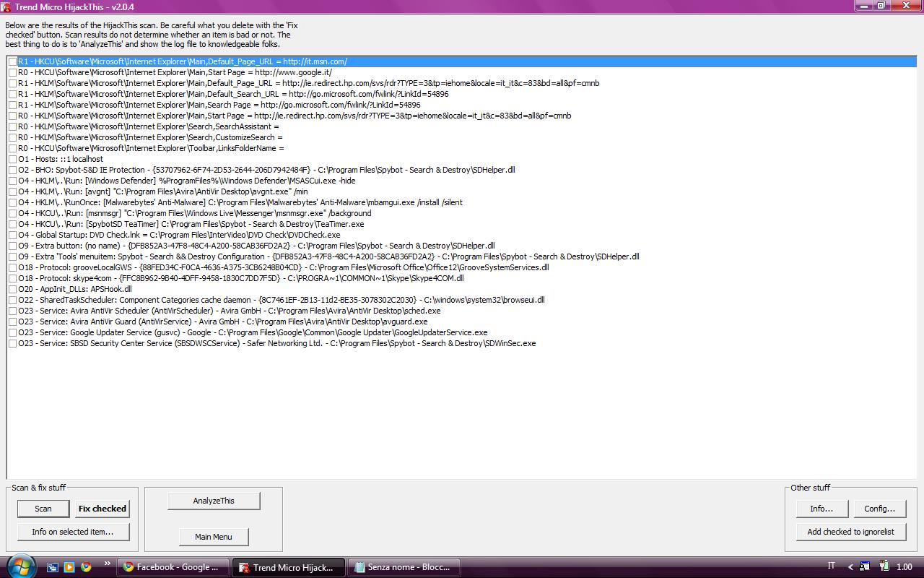This screenshot has width=924, height=578.
Task: Click Add checked to ignorelist button
Action: pyautogui.click(x=850, y=532)
